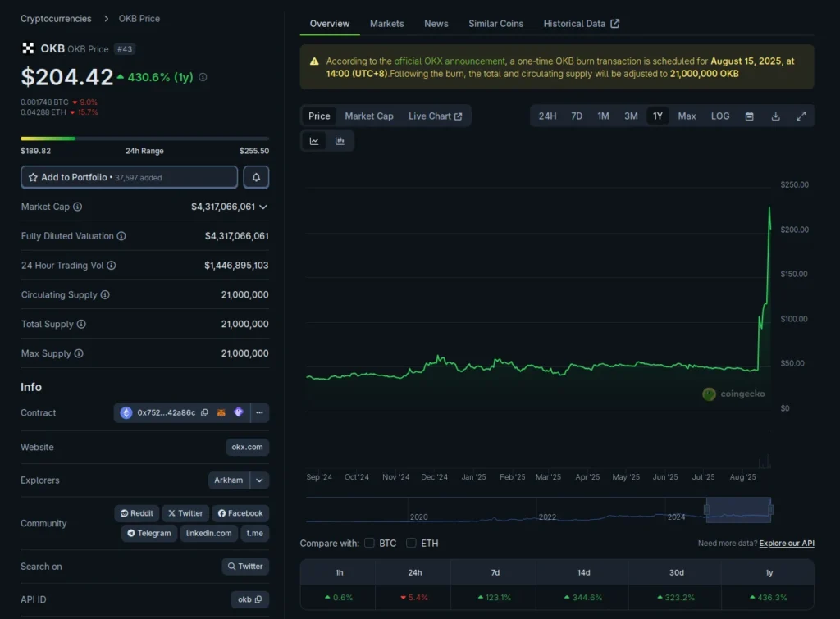Open the Facebook community link
Viewport: 840px width, 619px height.
(240, 513)
